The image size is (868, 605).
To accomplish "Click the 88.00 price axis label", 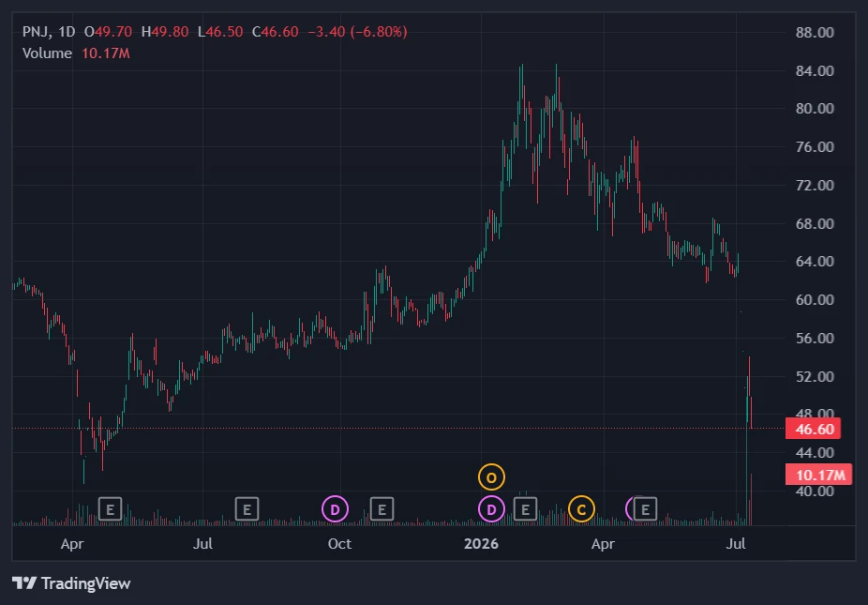I will click(815, 32).
